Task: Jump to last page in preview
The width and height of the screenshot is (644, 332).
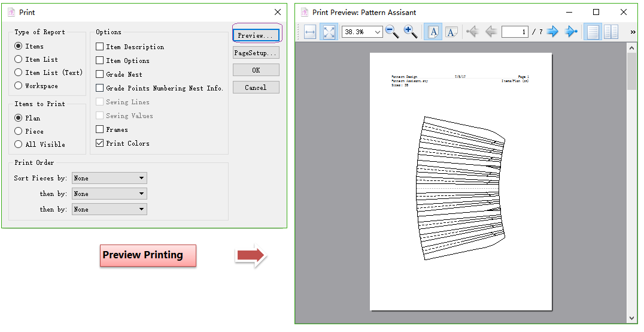Action: 571,32
